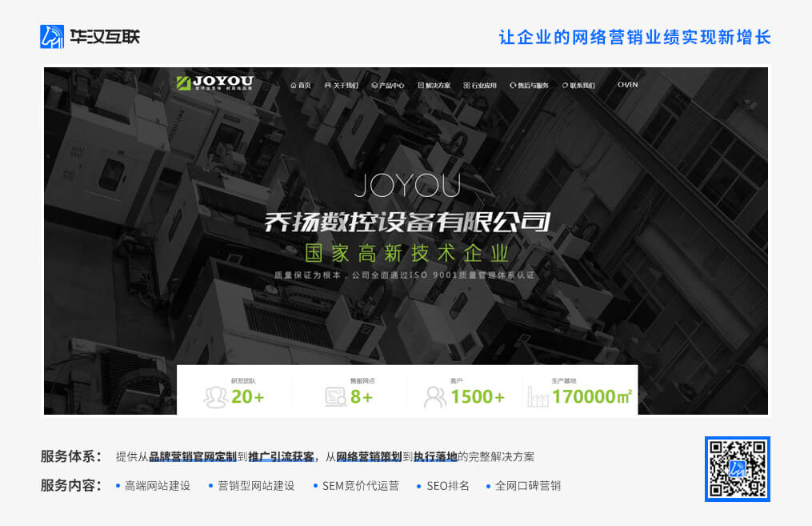Click the green 国家高新技术企业 text
The width and height of the screenshot is (812, 526).
[x=407, y=254]
